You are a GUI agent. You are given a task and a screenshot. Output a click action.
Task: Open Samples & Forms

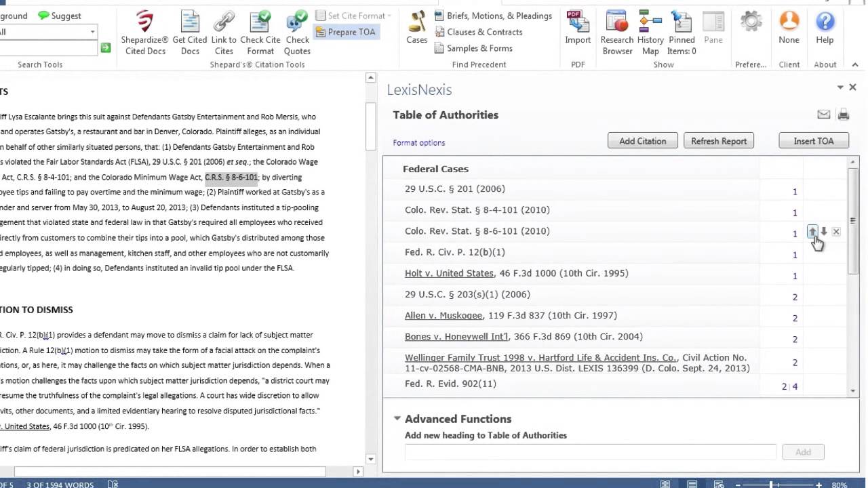click(473, 48)
